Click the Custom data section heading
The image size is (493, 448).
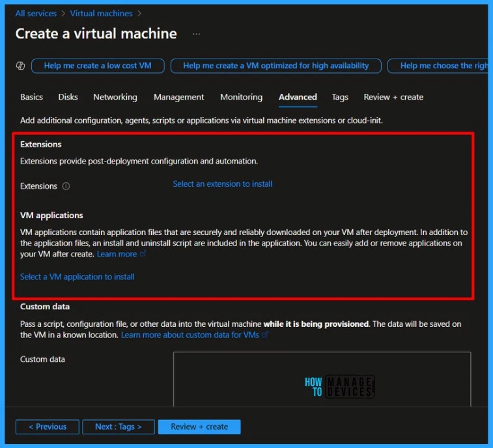pos(45,307)
